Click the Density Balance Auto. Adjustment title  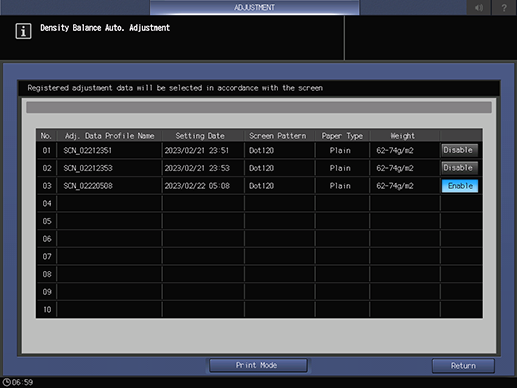click(x=105, y=28)
